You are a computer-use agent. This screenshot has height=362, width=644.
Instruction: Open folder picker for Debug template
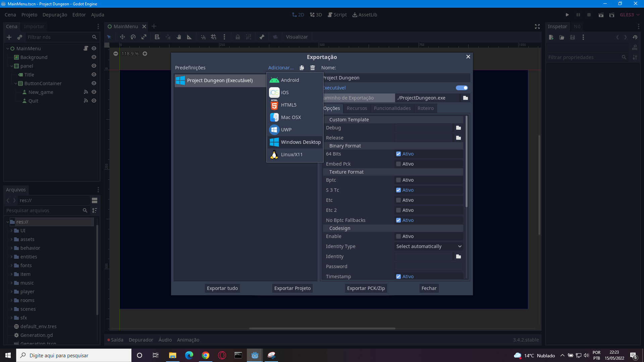point(459,128)
